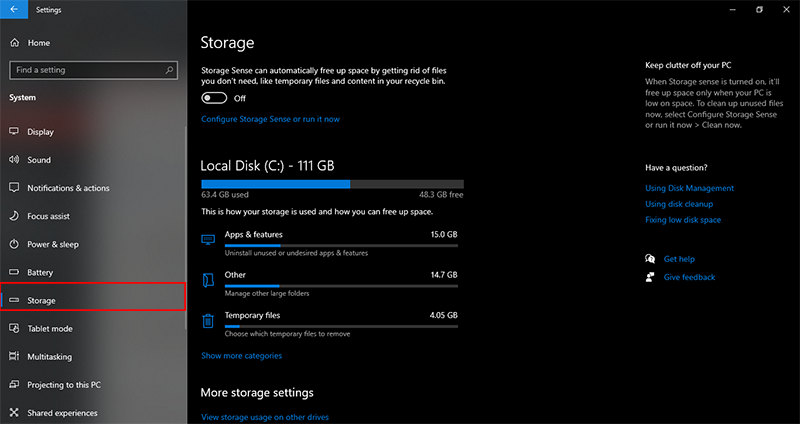The height and width of the screenshot is (424, 800).
Task: Click the Give feedback person icon
Action: [x=650, y=277]
